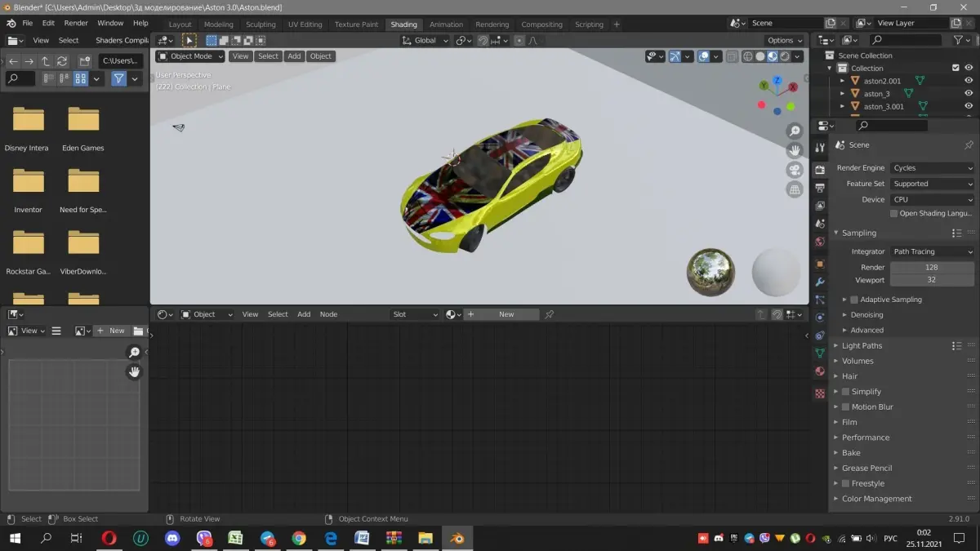The height and width of the screenshot is (551, 980).
Task: Select the tweak cursor tool in viewport header
Action: (189, 40)
